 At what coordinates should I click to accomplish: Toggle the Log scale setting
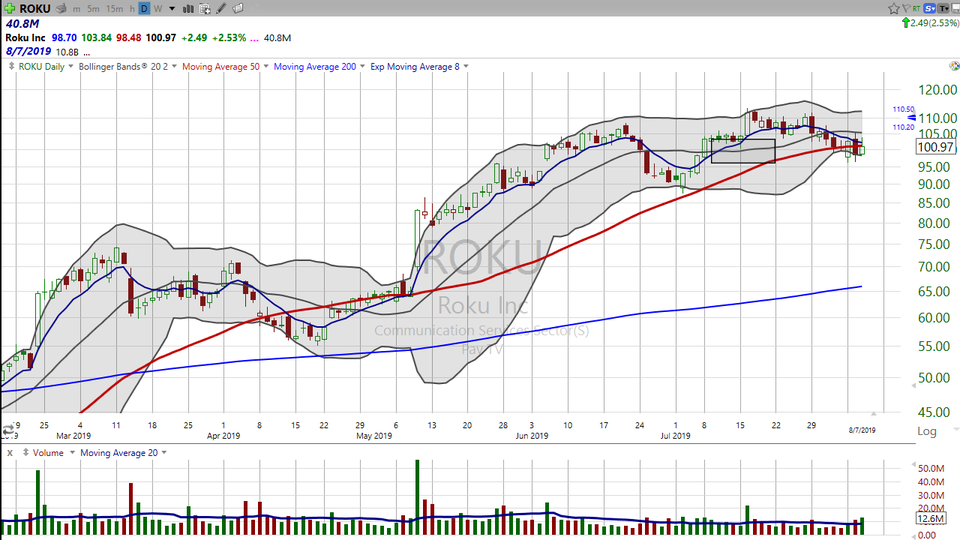[x=926, y=431]
